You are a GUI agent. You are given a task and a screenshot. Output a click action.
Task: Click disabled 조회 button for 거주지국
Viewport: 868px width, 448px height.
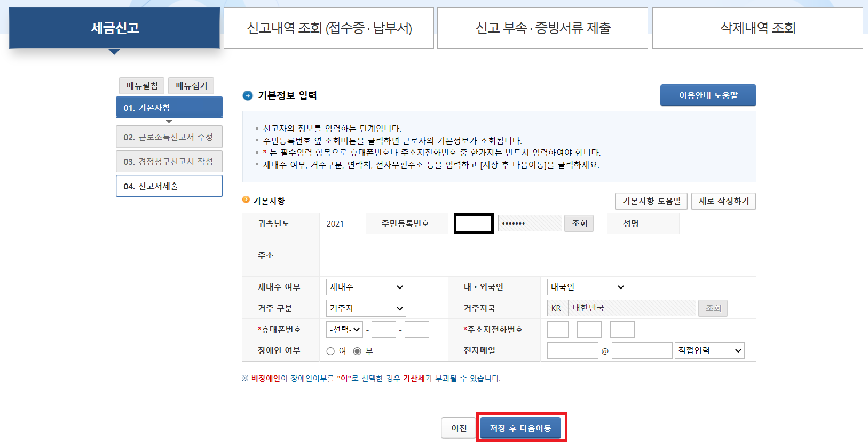[x=713, y=308]
